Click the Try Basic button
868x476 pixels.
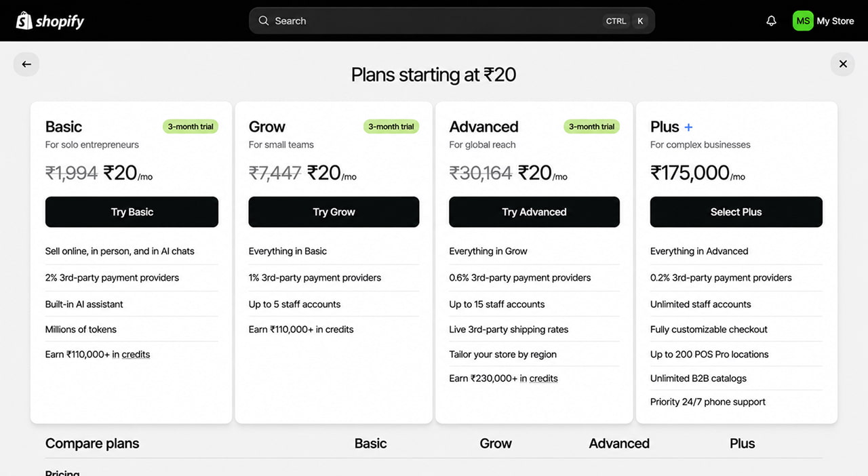132,212
